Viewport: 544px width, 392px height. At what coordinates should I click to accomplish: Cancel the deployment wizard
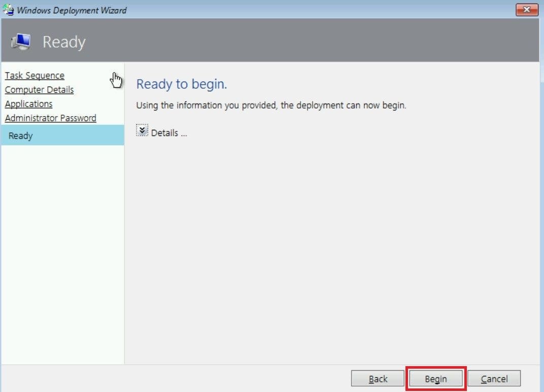tap(494, 379)
